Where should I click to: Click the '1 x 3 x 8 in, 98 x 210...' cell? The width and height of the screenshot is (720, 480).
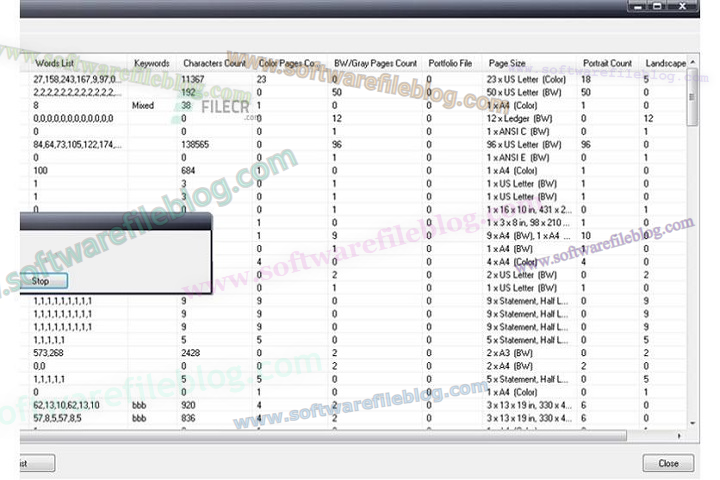[528, 223]
